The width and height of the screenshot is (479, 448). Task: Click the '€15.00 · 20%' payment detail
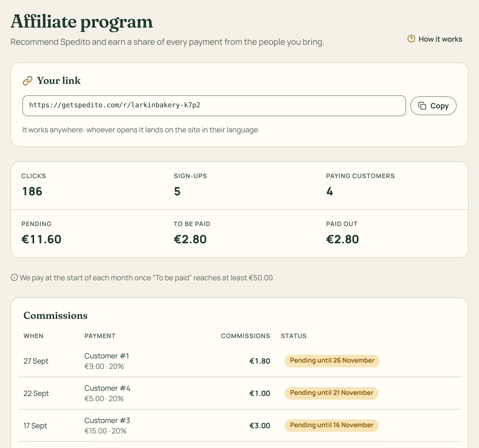click(x=105, y=431)
